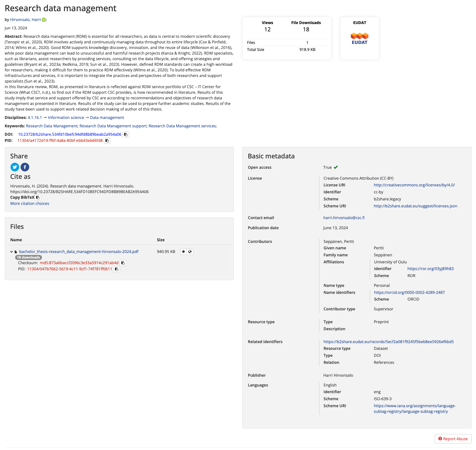Open the Basic metadata section heading

tap(271, 156)
